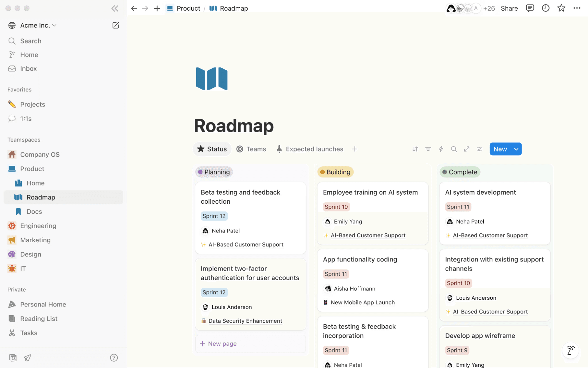Search within the Roadmap database

point(454,149)
